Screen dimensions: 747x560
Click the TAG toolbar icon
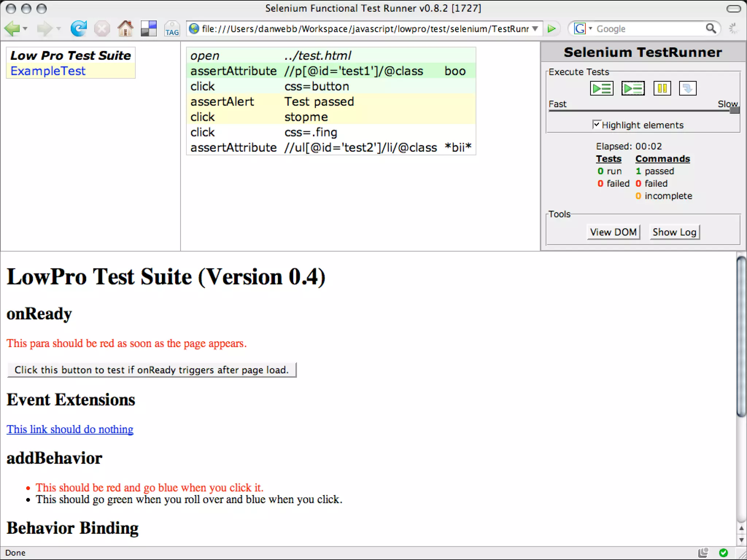click(x=172, y=28)
